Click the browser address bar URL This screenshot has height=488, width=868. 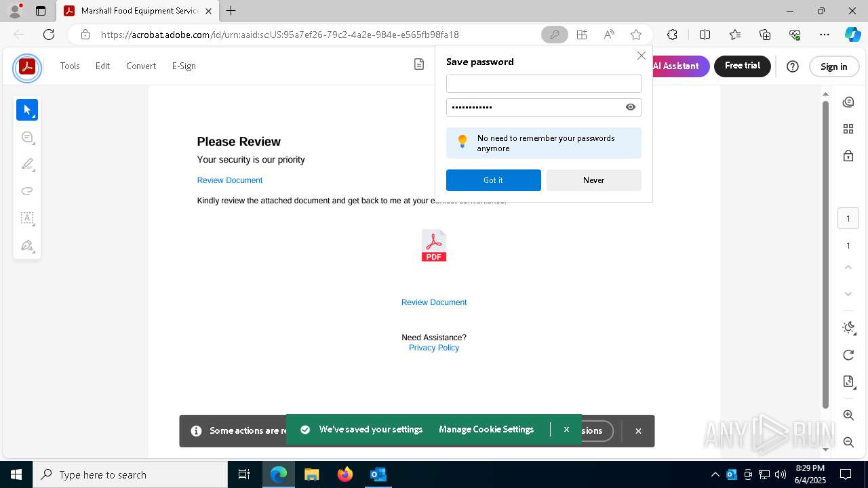point(279,35)
